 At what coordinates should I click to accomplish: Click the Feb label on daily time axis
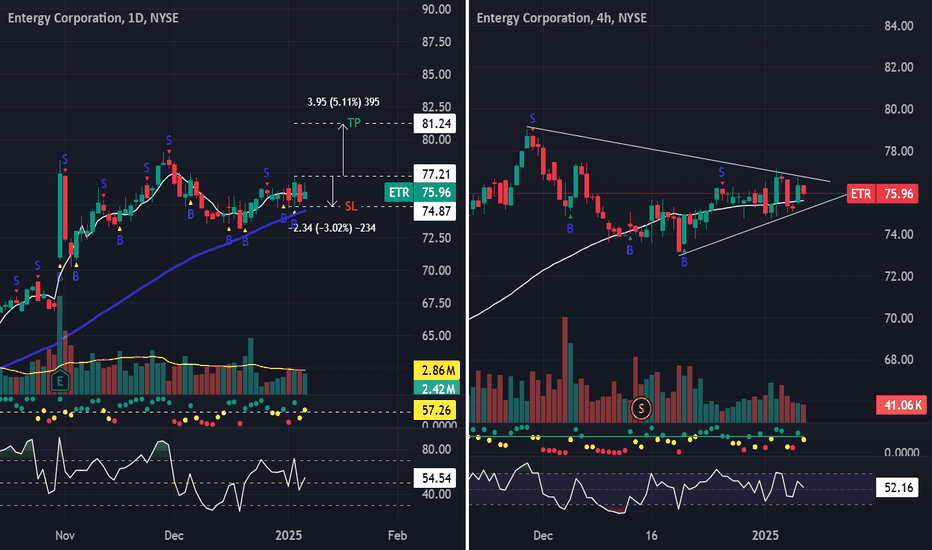[x=397, y=536]
